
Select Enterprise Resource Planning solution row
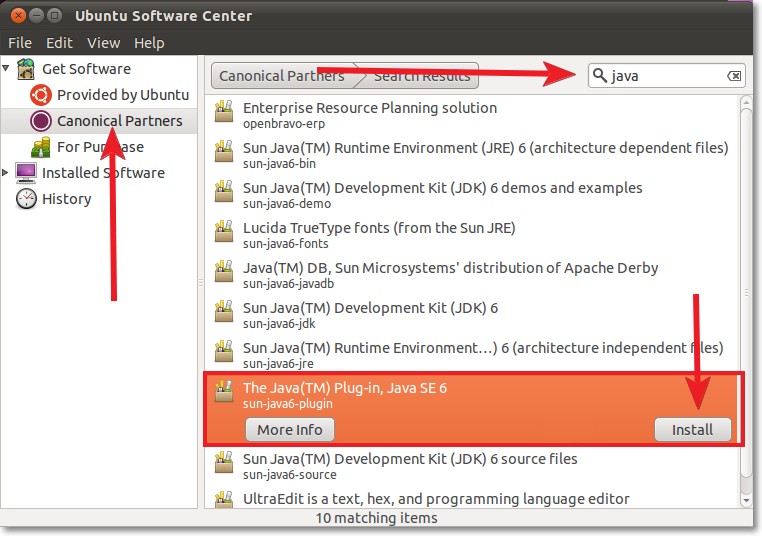tap(472, 115)
